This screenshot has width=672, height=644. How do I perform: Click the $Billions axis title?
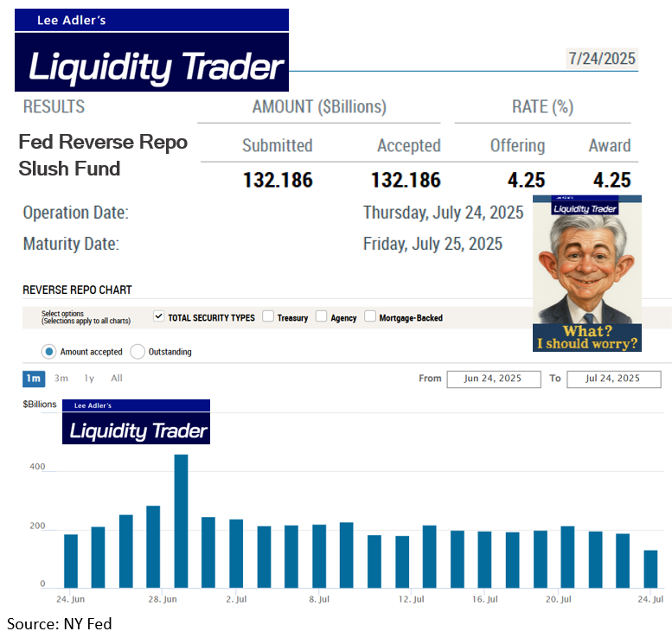tap(40, 404)
